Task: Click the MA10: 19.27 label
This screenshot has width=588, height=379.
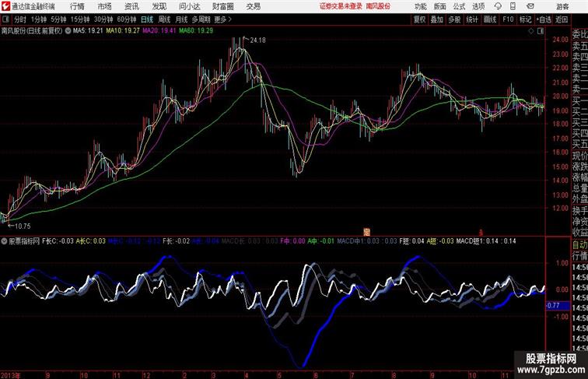Action: click(x=123, y=31)
